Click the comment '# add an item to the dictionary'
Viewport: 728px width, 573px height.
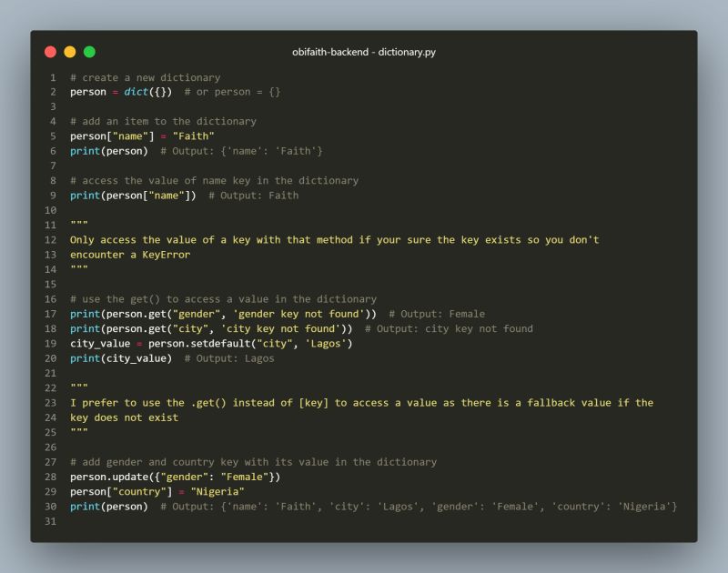pos(163,122)
